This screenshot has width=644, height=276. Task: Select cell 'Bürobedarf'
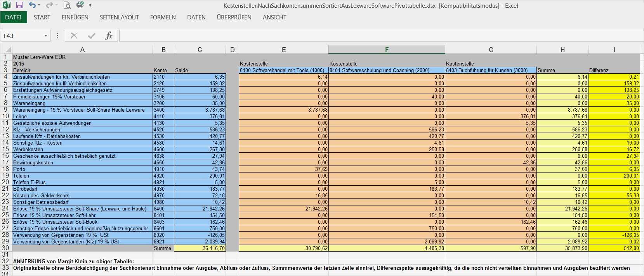click(82, 189)
